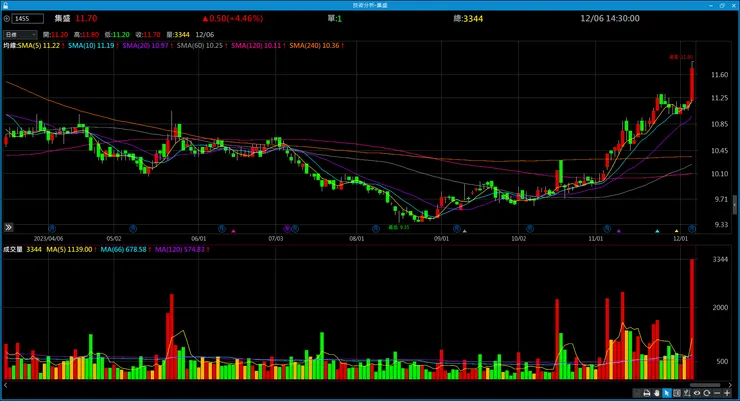Click the last price 11.70 in header

(86, 18)
